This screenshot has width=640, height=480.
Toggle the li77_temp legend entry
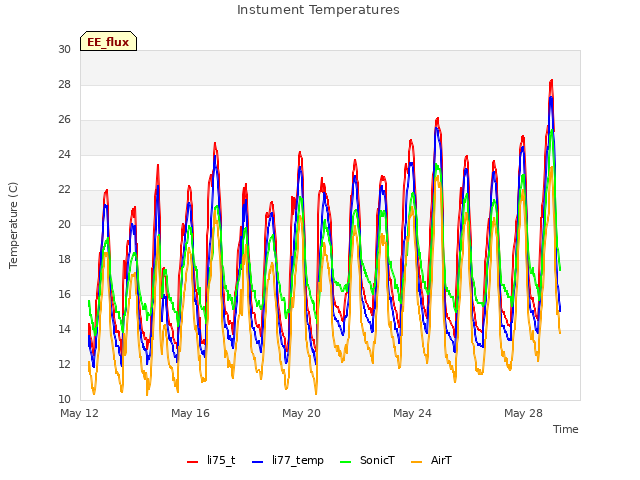[x=288, y=460]
